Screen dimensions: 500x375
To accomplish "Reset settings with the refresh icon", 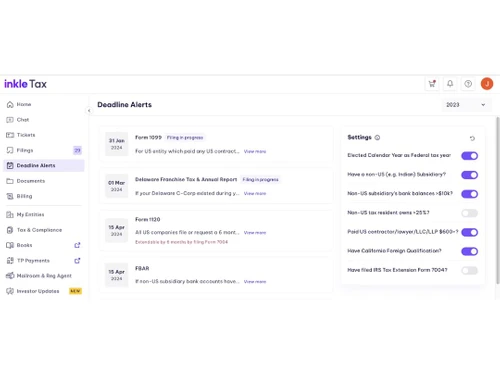I will click(472, 138).
